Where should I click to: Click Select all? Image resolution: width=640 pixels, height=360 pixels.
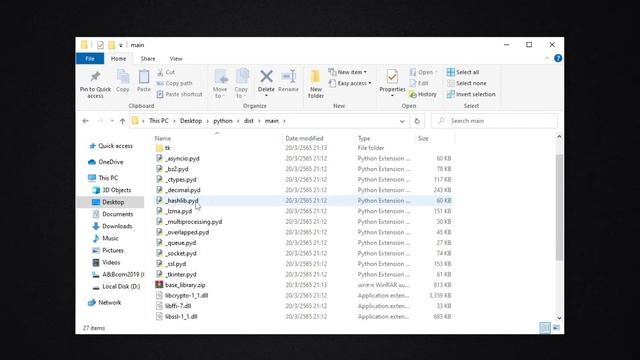(x=463, y=72)
